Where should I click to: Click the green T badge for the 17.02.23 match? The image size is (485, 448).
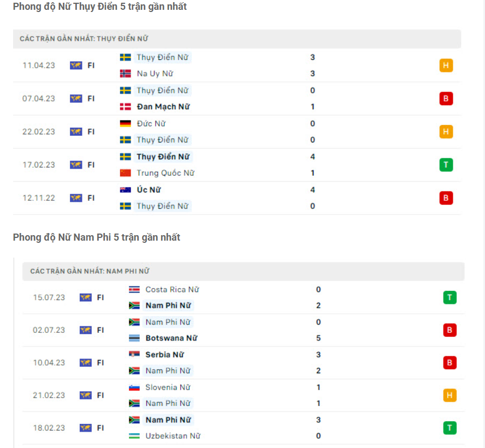tap(446, 165)
